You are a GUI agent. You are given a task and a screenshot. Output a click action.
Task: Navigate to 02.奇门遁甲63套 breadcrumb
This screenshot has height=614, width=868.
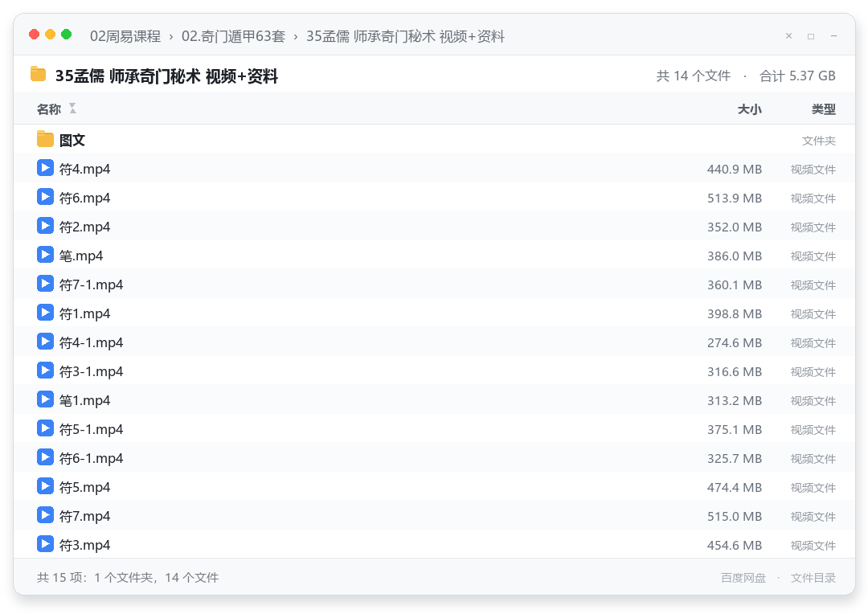point(233,36)
